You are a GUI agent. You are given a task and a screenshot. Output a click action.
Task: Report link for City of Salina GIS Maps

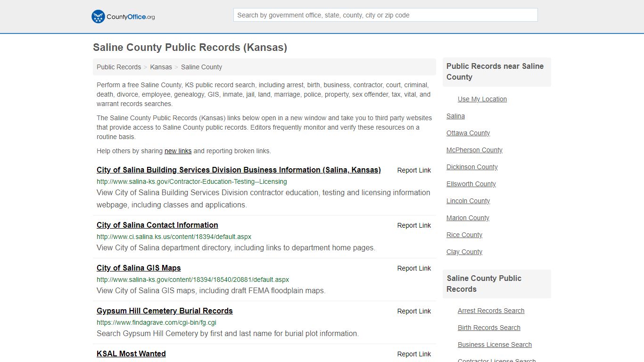tap(414, 268)
